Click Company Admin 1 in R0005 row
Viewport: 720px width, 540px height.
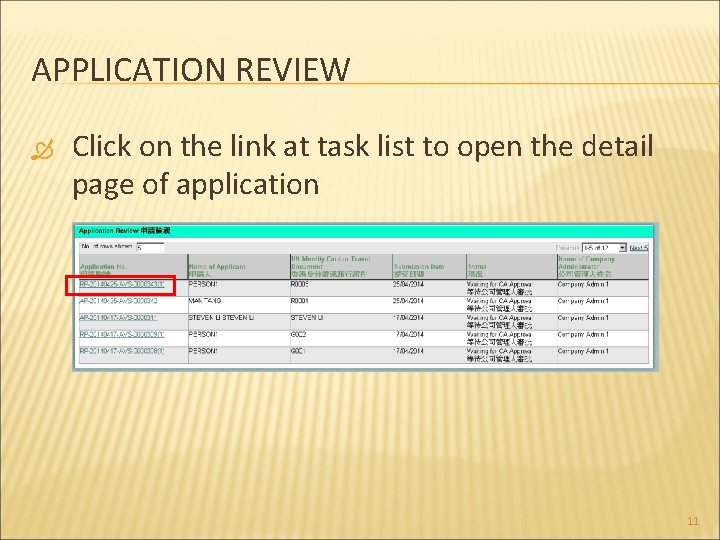click(583, 284)
